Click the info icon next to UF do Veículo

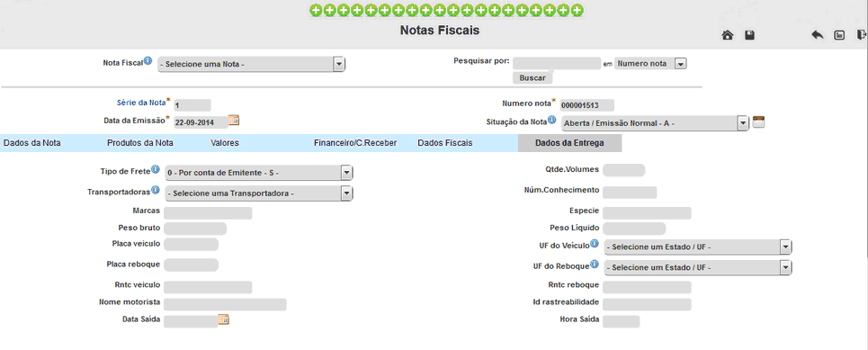(x=595, y=244)
